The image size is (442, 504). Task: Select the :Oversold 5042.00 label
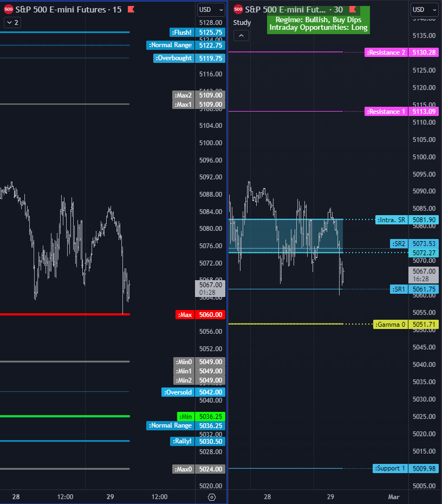tap(193, 392)
